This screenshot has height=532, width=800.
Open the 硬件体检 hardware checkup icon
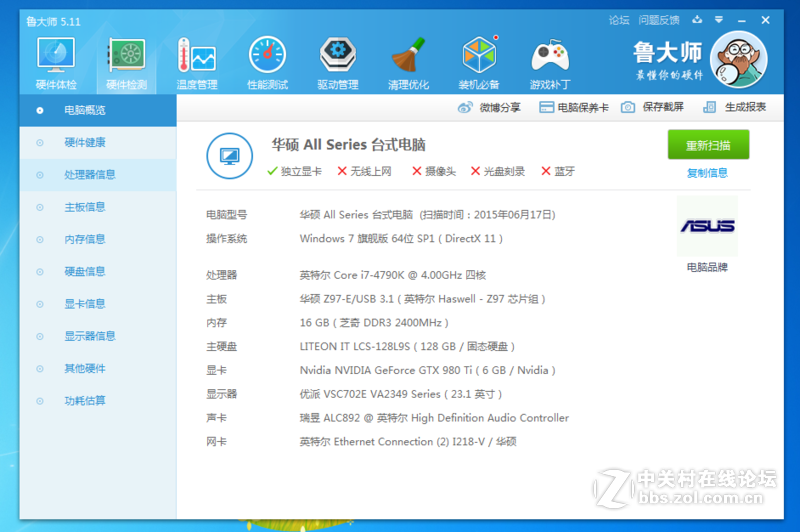[56, 63]
